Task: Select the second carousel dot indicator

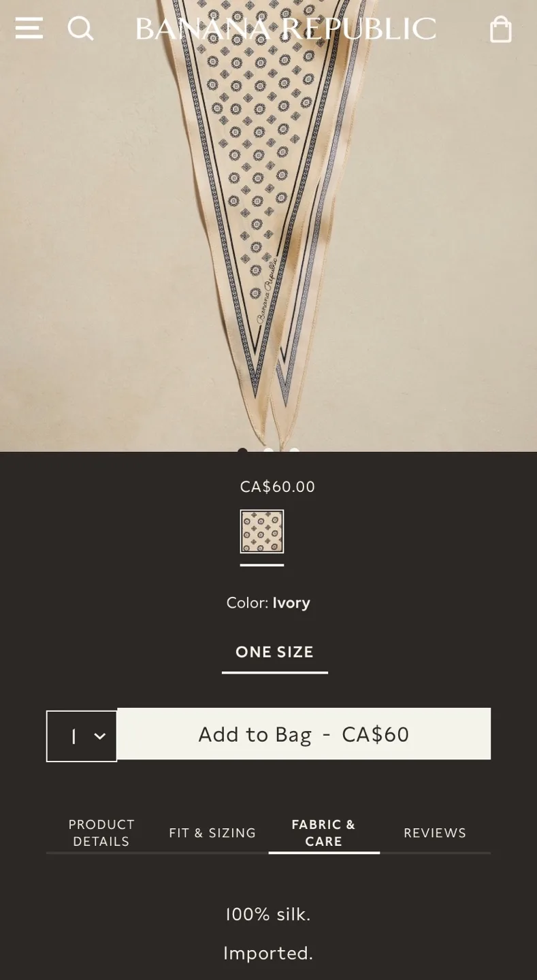Action: coord(268,451)
